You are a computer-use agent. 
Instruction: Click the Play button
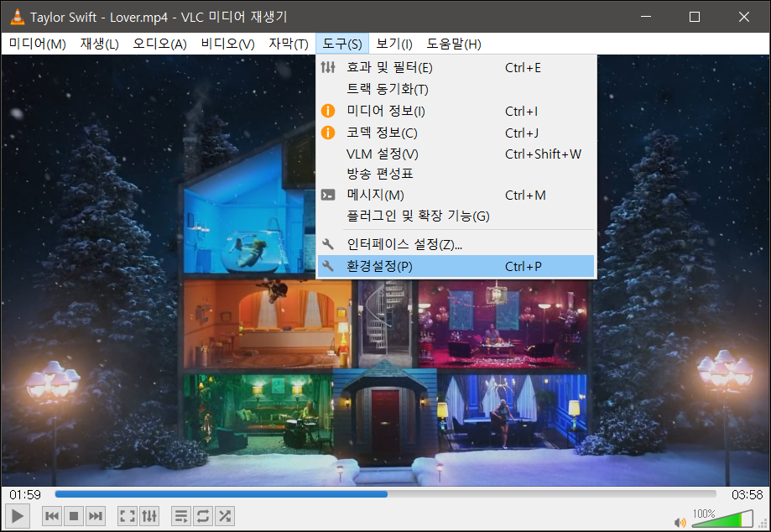coord(18,516)
